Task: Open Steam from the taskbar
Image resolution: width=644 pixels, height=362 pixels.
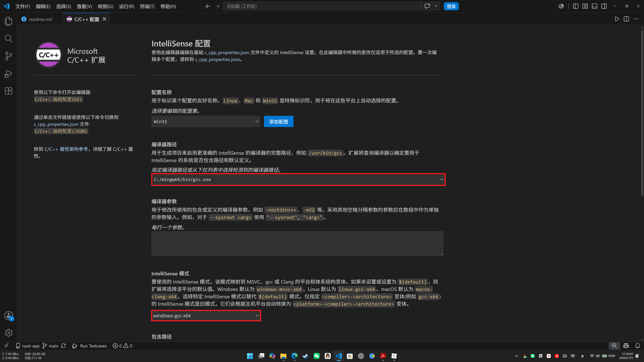Action: [305, 356]
